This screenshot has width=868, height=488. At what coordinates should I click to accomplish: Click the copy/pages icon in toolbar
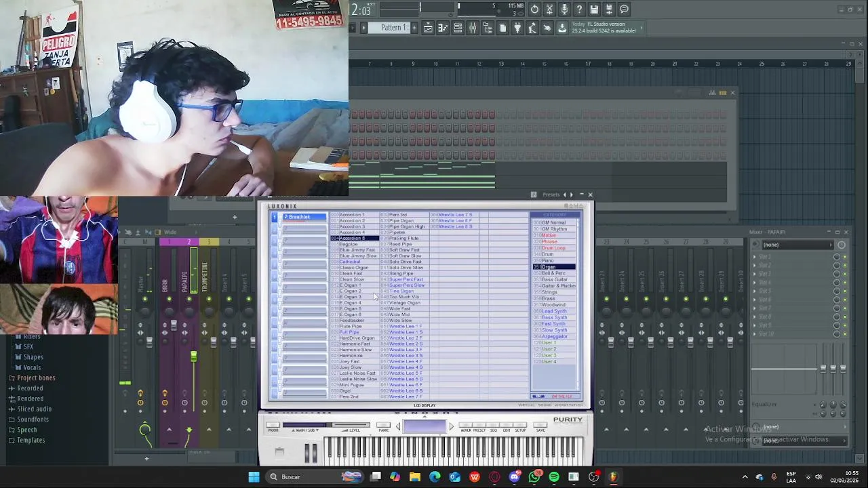point(502,28)
